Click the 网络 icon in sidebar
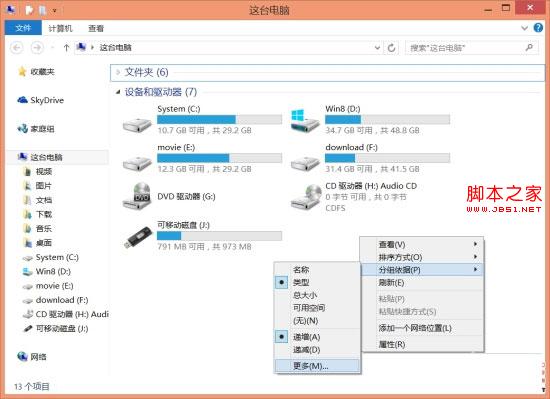Viewport: 550px width, 399px height. pos(22,357)
